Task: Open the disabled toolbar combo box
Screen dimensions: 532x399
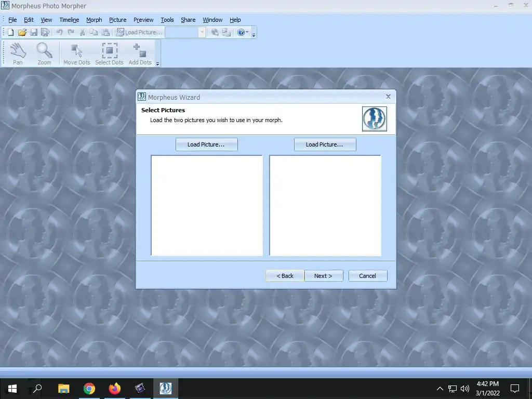Action: tap(185, 32)
